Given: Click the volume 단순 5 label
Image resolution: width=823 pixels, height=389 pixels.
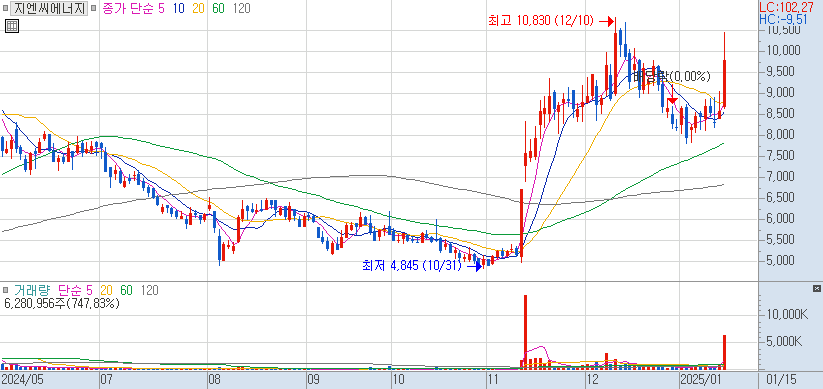Looking at the screenshot, I should pyautogui.click(x=76, y=290).
